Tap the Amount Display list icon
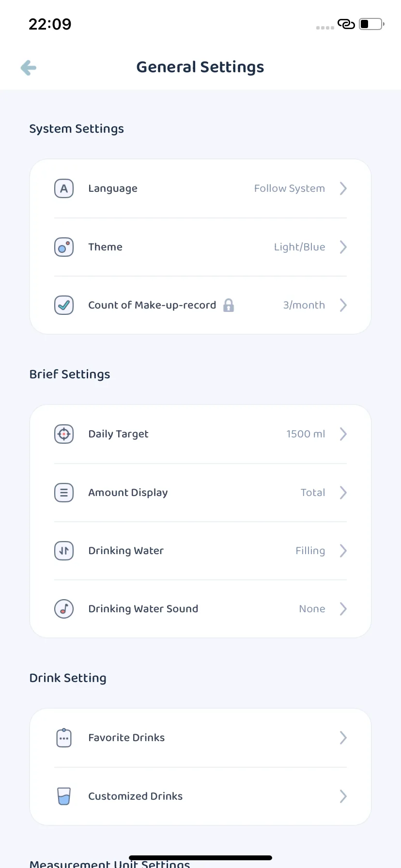 click(64, 493)
